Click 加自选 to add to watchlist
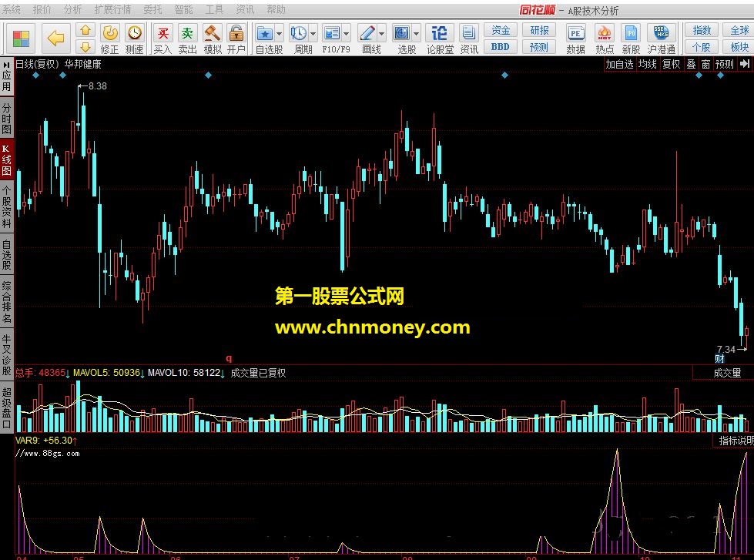This screenshot has height=560, width=754. pyautogui.click(x=619, y=64)
